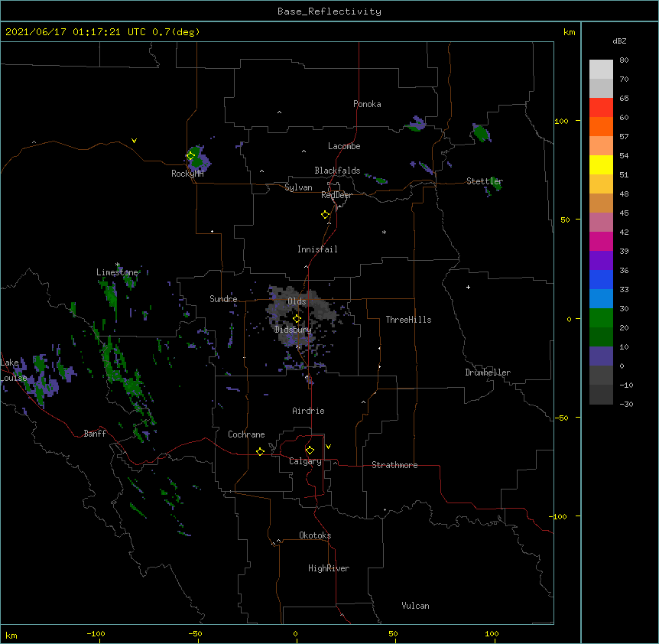Click the purple 10 dBZ legend swatch
Screen dimensions: 659x644
pos(601,356)
